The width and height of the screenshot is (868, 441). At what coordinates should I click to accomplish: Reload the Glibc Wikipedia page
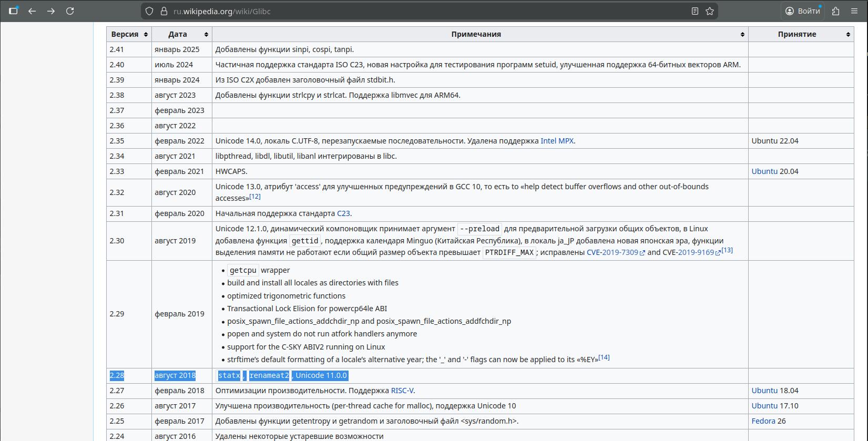click(x=70, y=11)
